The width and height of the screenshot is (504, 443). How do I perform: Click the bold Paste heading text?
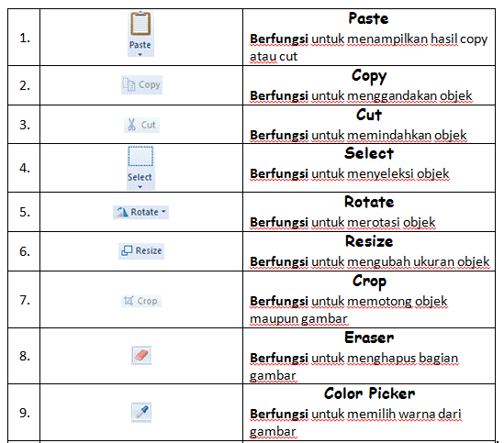[x=368, y=18]
